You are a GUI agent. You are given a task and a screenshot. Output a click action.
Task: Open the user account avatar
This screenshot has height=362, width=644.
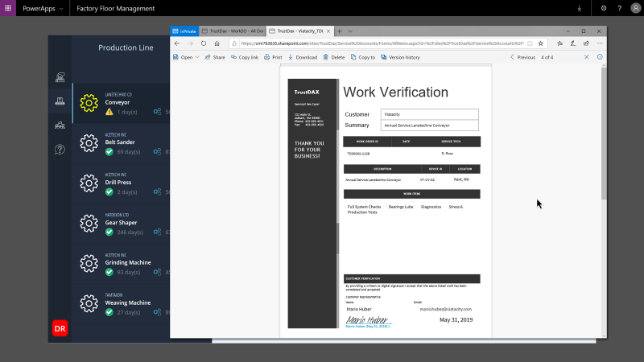pos(635,8)
